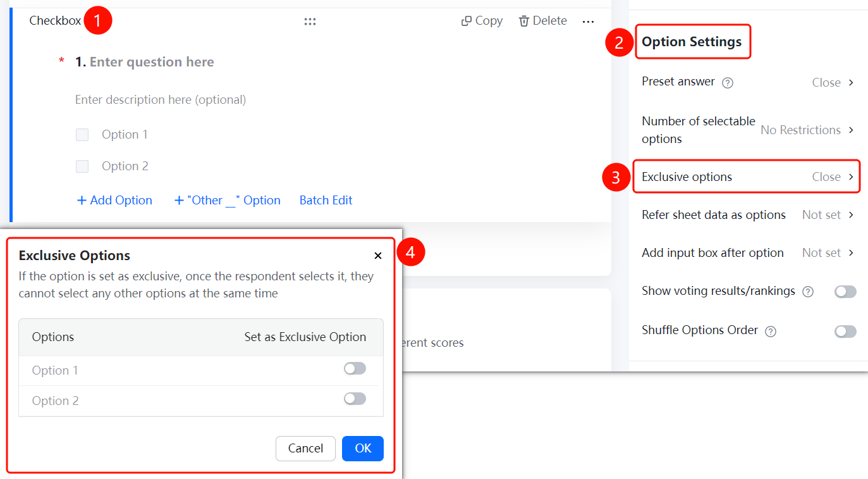Click the Delete trash icon
This screenshot has height=479, width=868.
click(x=524, y=21)
